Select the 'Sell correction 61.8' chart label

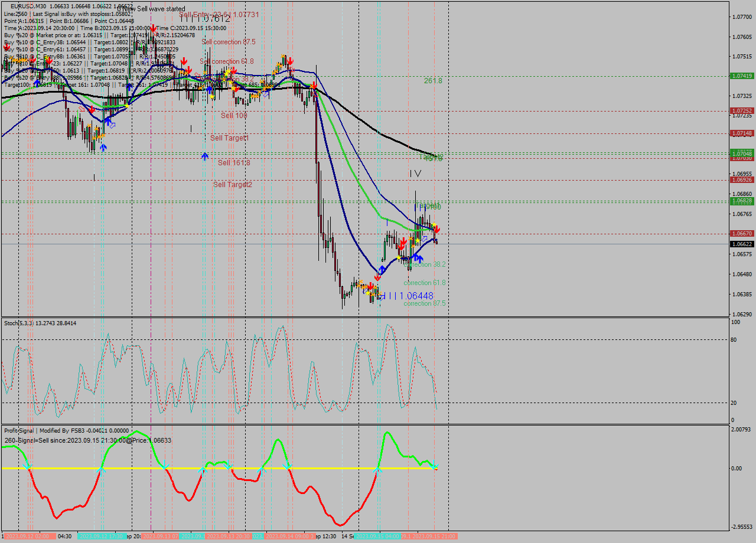(227, 61)
